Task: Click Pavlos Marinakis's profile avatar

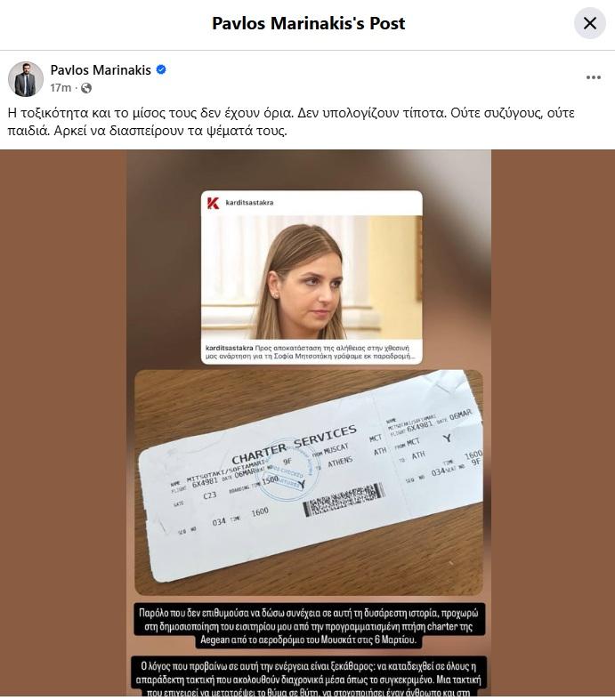Action: coord(26,78)
